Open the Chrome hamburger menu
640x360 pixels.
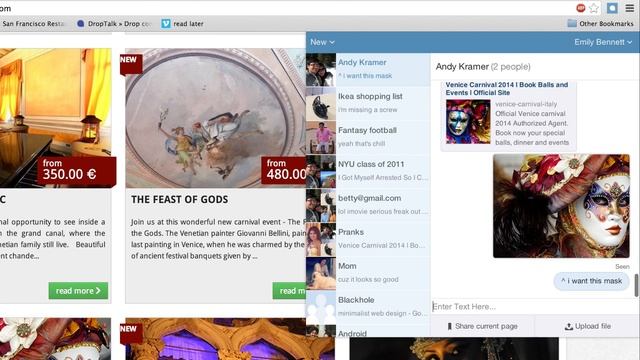(630, 8)
